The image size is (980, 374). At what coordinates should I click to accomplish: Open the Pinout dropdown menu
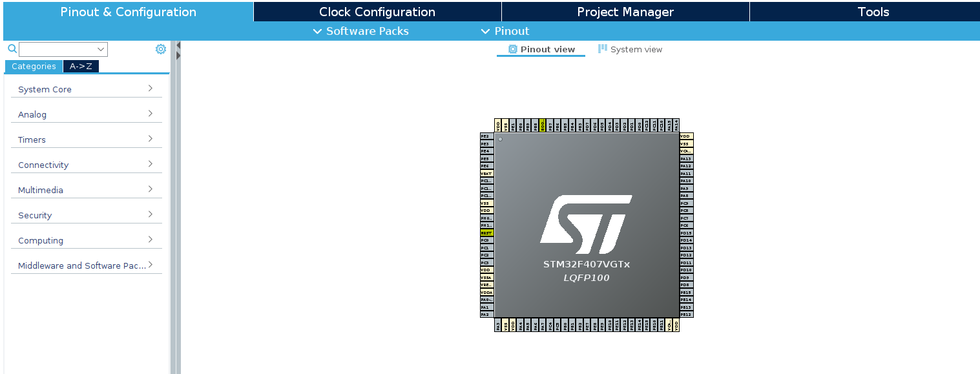click(505, 31)
